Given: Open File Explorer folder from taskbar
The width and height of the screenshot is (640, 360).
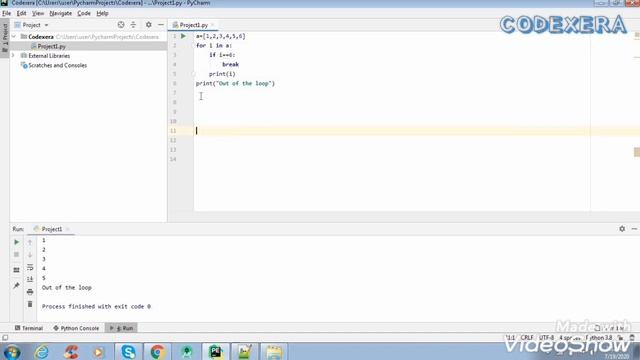Looking at the screenshot, I should [274, 351].
